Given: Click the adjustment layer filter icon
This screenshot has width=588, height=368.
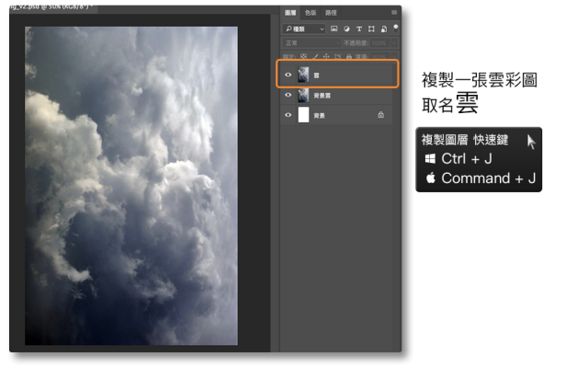Looking at the screenshot, I should click(345, 29).
